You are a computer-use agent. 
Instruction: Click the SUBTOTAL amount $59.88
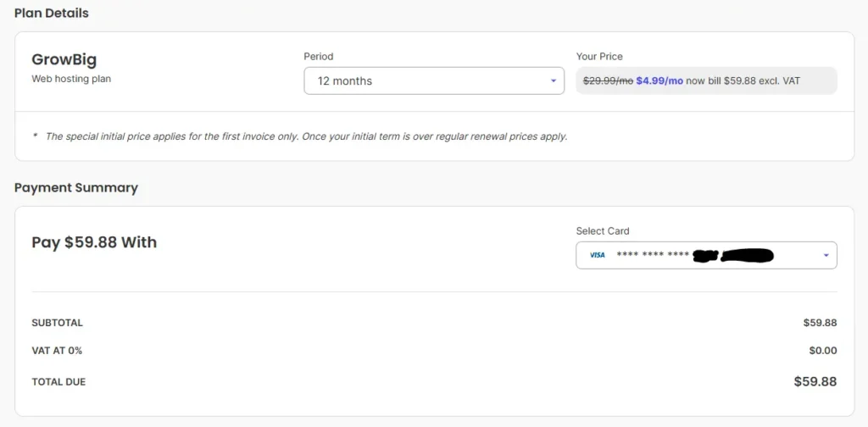(820, 323)
